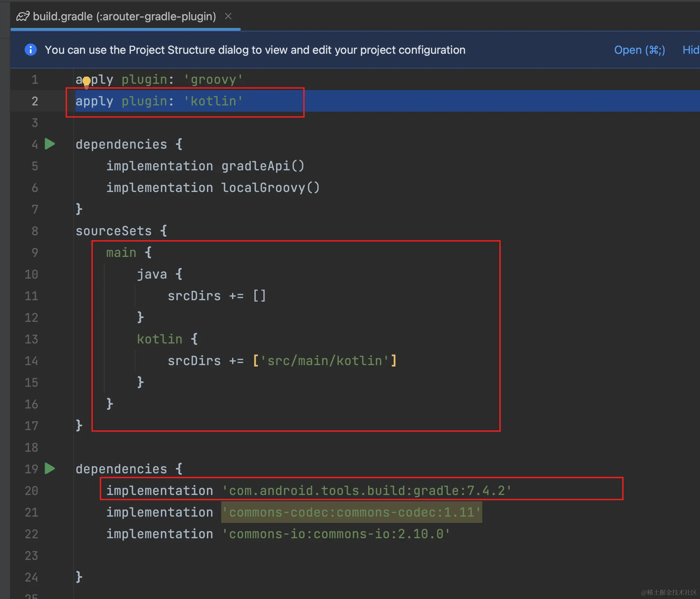Place cursor on 'kotlin' plugin string
This screenshot has width=700, height=599.
[x=213, y=101]
